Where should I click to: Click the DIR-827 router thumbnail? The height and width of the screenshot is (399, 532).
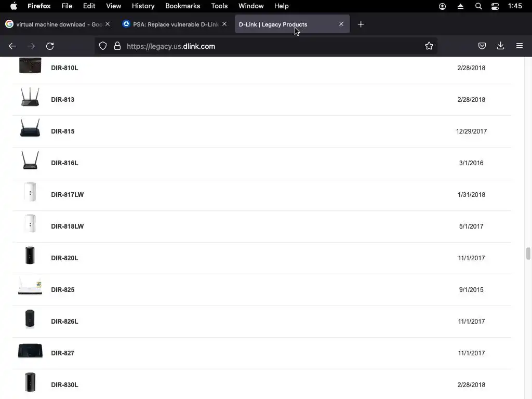(30, 351)
